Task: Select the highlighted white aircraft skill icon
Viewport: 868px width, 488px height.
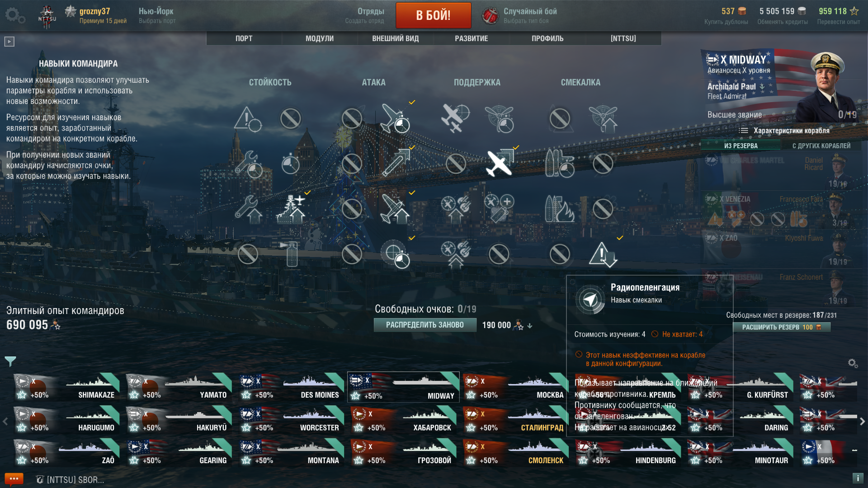Action: [x=499, y=164]
